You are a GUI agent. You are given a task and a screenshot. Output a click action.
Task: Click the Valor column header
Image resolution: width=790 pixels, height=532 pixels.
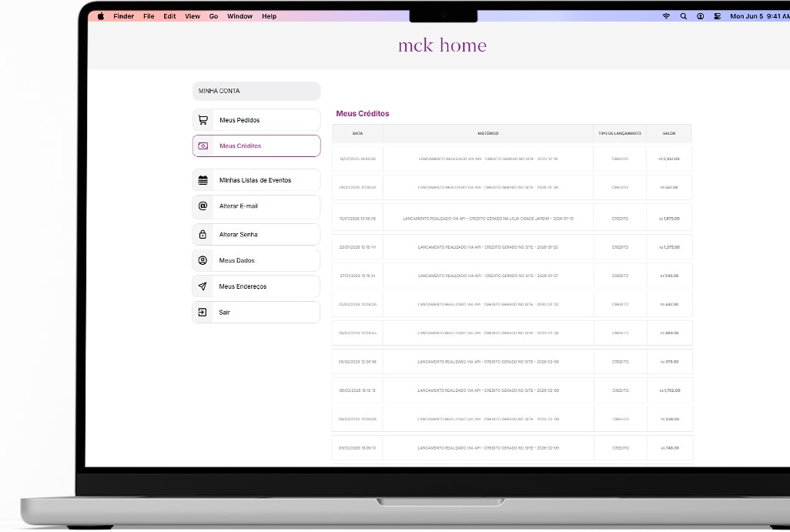click(x=668, y=133)
